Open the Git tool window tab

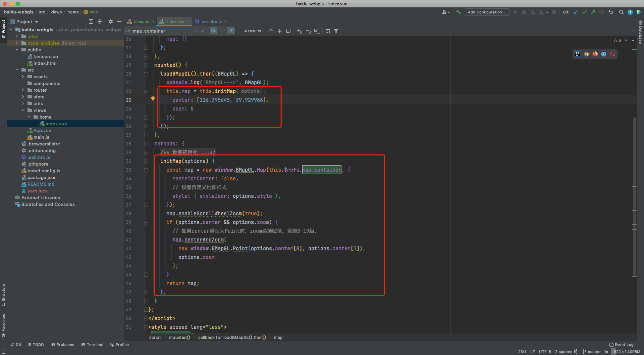tap(16, 345)
